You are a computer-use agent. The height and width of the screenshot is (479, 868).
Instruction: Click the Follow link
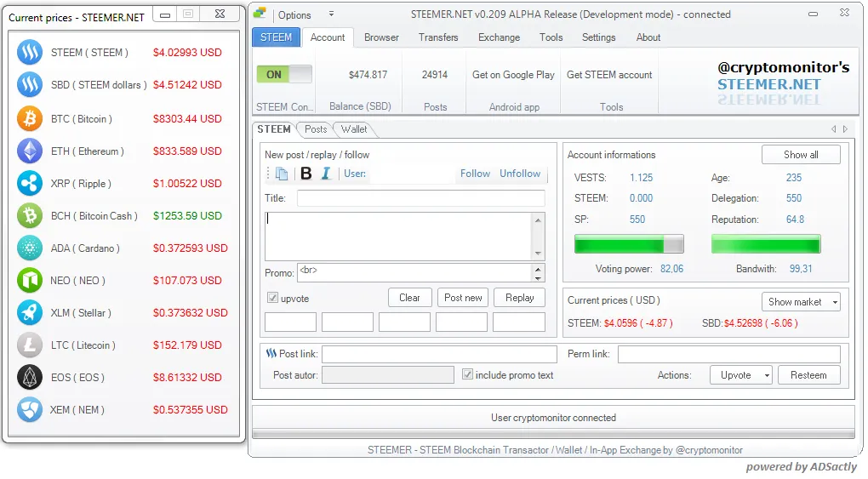pos(476,174)
